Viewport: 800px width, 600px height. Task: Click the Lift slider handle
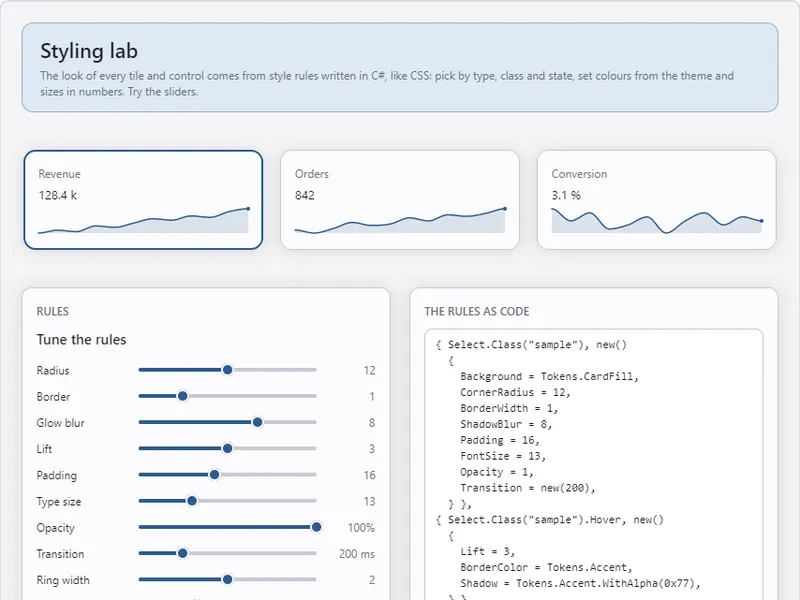(x=228, y=448)
